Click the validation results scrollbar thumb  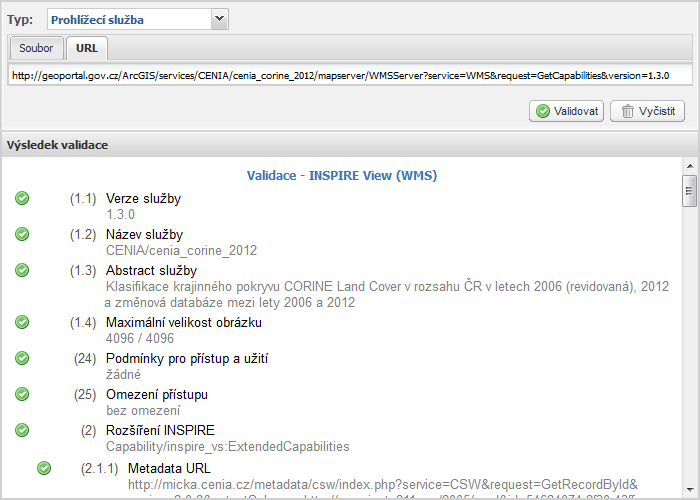690,191
